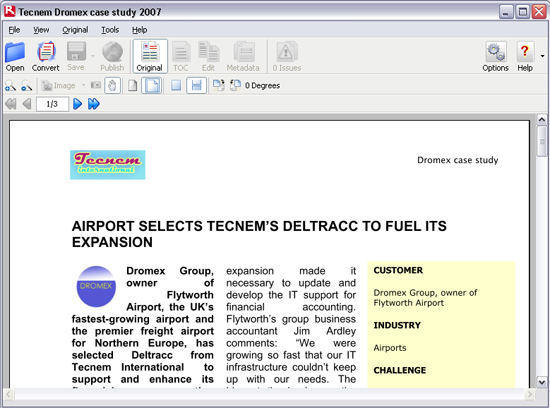The image size is (550, 408).
Task: Jump to the last page arrow
Action: 94,104
